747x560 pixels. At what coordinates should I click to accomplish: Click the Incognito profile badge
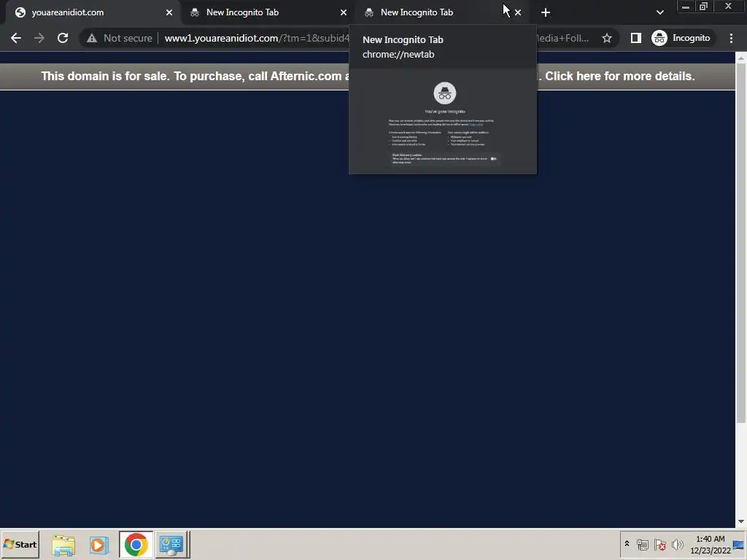point(681,38)
